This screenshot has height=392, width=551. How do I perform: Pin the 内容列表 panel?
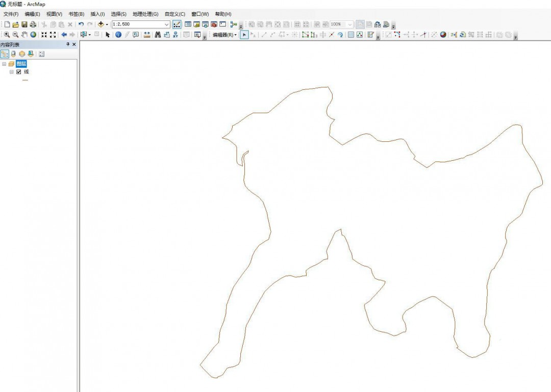click(68, 45)
